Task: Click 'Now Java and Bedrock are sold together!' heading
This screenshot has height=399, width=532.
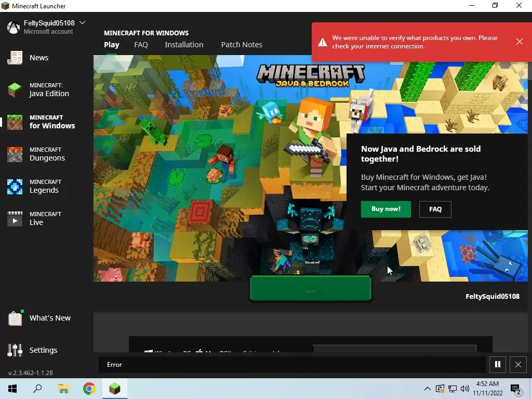Action: coord(421,154)
